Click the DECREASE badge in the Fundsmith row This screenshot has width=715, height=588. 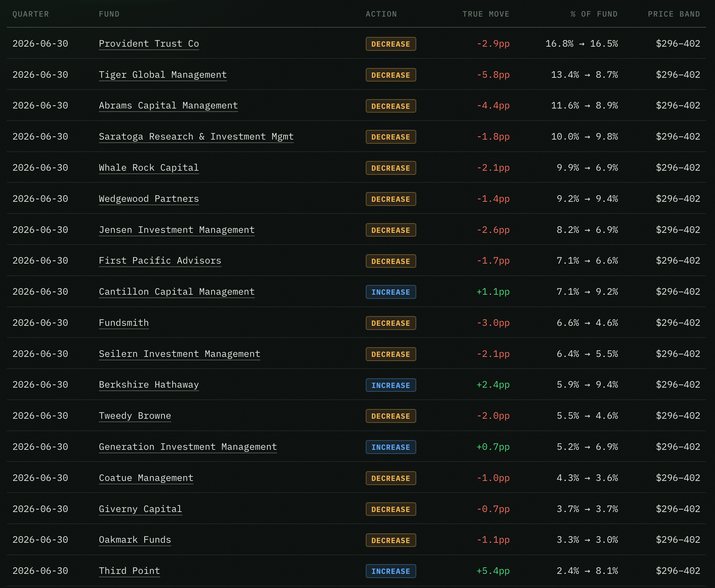(x=391, y=323)
